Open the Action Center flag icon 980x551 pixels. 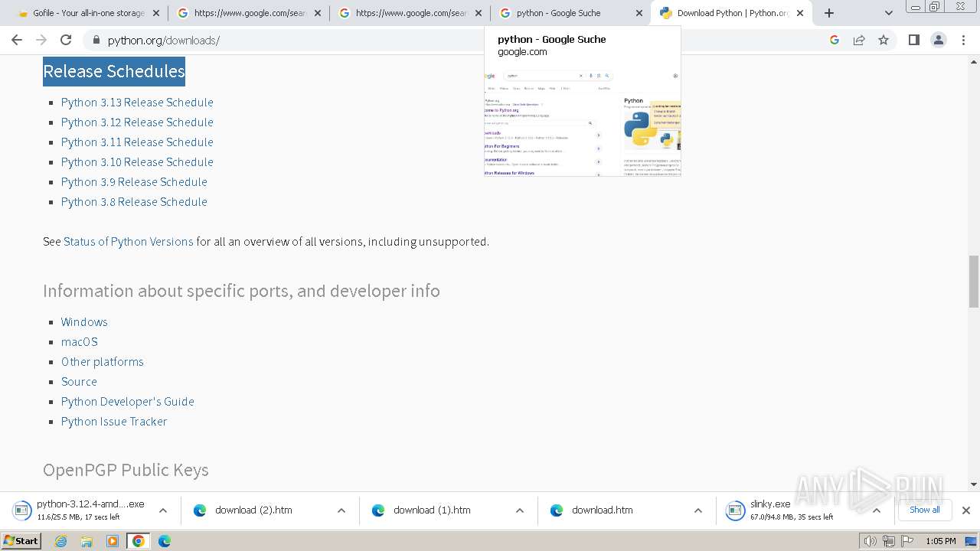tap(906, 541)
